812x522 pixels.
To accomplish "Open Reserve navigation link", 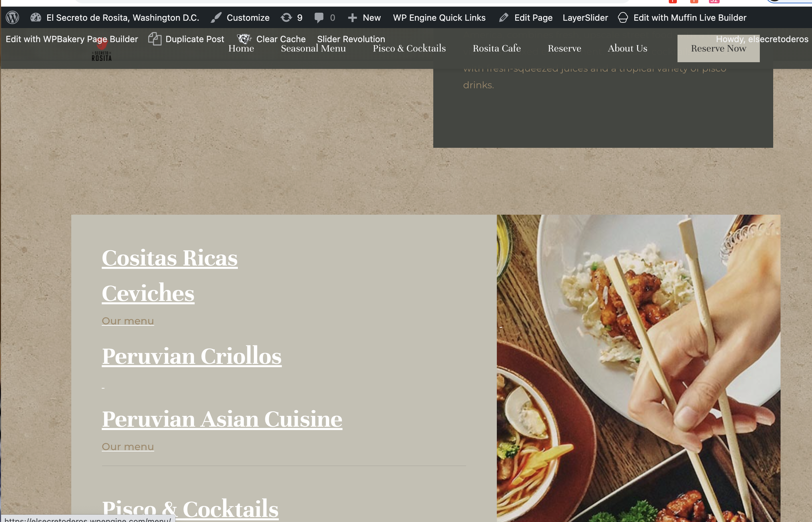I will [x=564, y=48].
